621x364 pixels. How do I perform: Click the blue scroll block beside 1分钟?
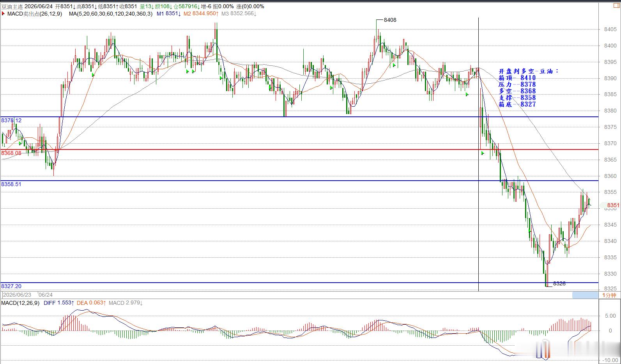(585, 295)
